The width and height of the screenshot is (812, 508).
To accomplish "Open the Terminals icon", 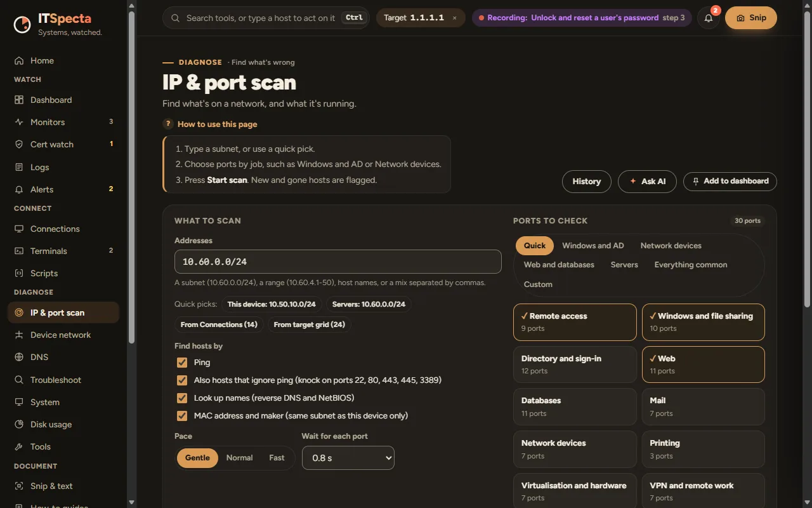I will coord(19,251).
